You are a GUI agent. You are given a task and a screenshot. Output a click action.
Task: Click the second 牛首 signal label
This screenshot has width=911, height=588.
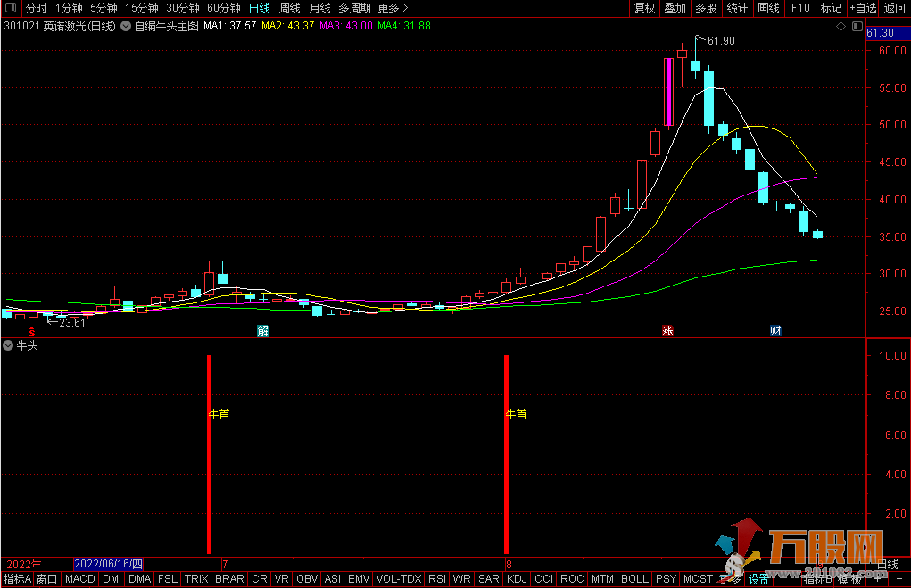[x=517, y=414]
